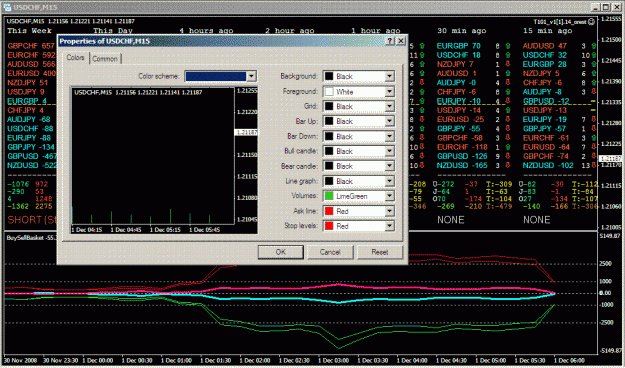Expand the Bar Up color dropdown

click(389, 121)
